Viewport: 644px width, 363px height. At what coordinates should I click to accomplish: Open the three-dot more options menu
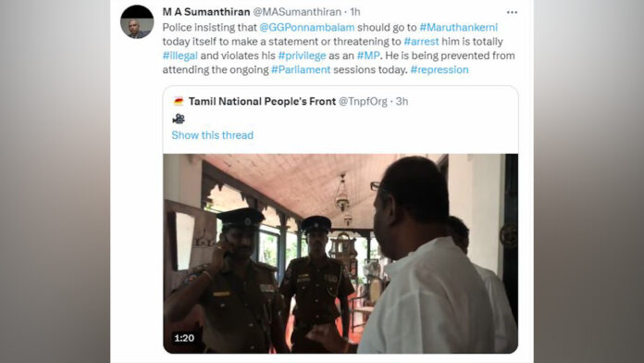pyautogui.click(x=512, y=12)
